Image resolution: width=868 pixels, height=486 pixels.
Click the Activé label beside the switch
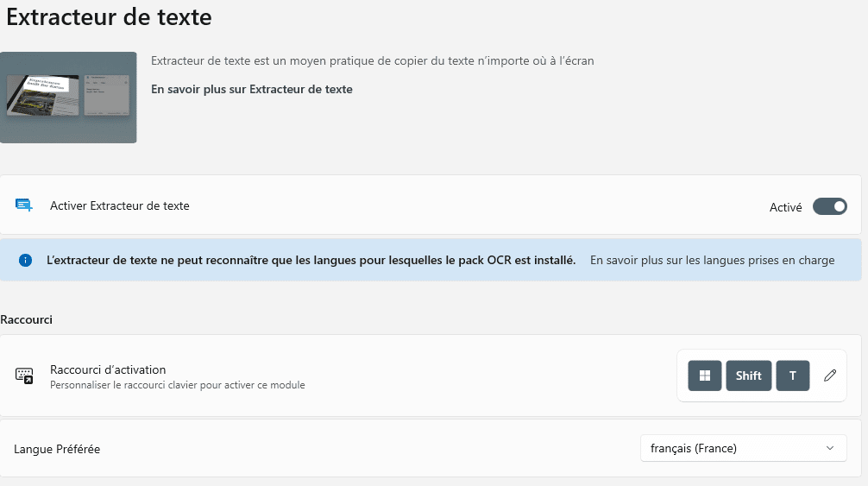pos(785,207)
